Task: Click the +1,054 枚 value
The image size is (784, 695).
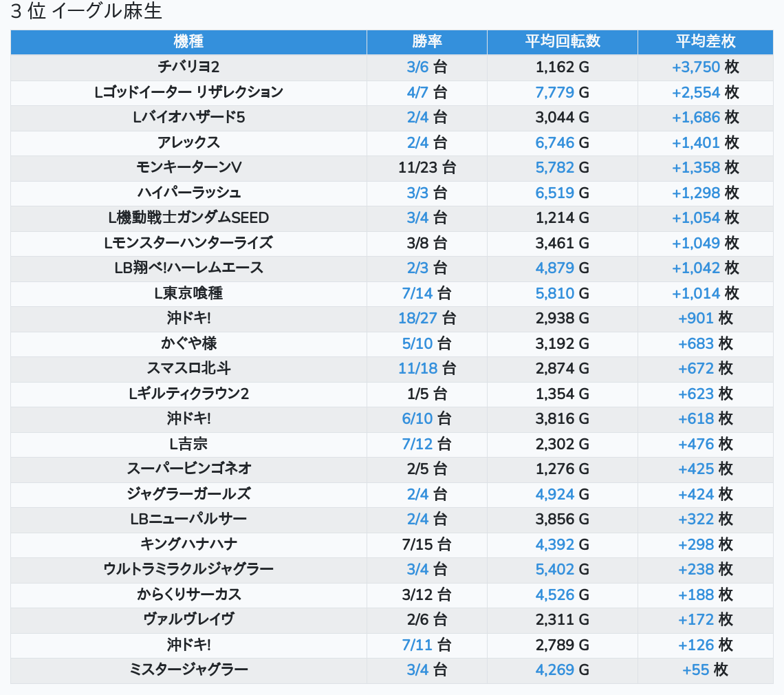Action: pyautogui.click(x=706, y=217)
